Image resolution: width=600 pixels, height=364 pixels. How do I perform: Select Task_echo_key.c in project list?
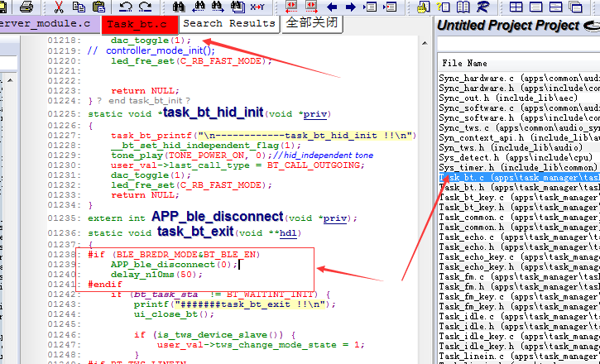(x=519, y=257)
